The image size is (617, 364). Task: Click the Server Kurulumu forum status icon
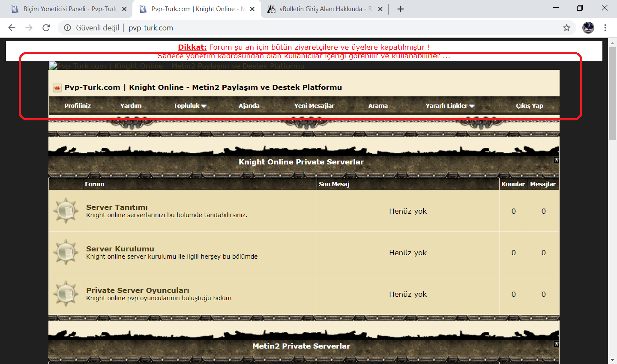point(66,252)
